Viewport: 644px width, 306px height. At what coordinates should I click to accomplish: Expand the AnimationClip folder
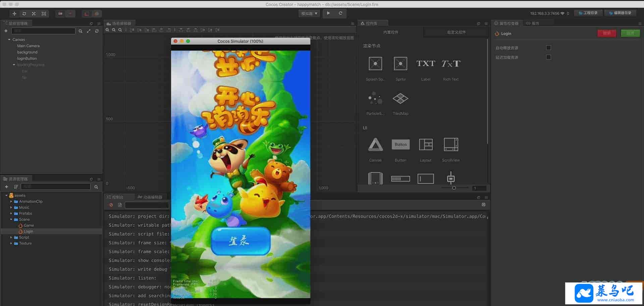click(11, 202)
